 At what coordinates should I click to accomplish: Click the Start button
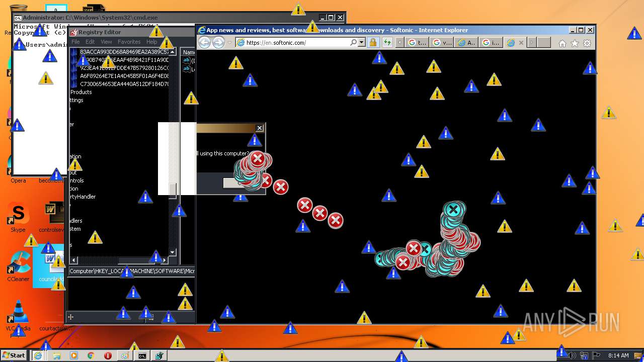(x=14, y=355)
